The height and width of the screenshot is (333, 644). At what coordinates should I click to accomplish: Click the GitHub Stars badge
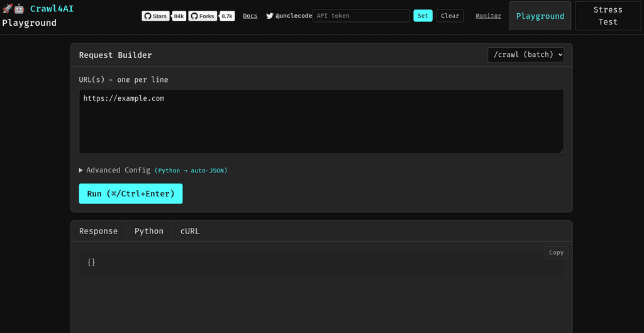click(x=156, y=16)
